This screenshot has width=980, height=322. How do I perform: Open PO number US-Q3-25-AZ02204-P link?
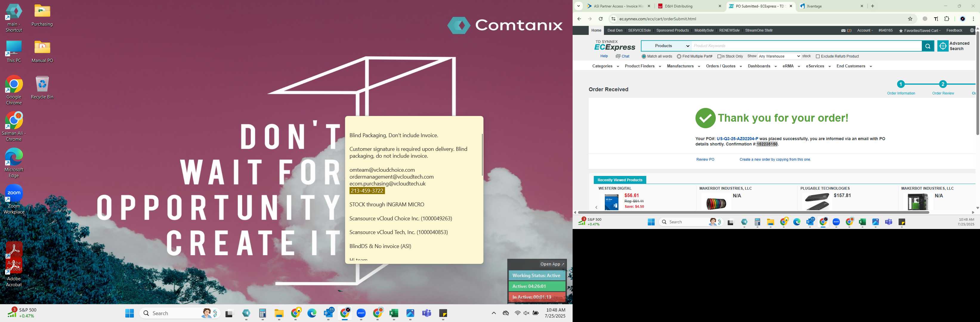[737, 139]
